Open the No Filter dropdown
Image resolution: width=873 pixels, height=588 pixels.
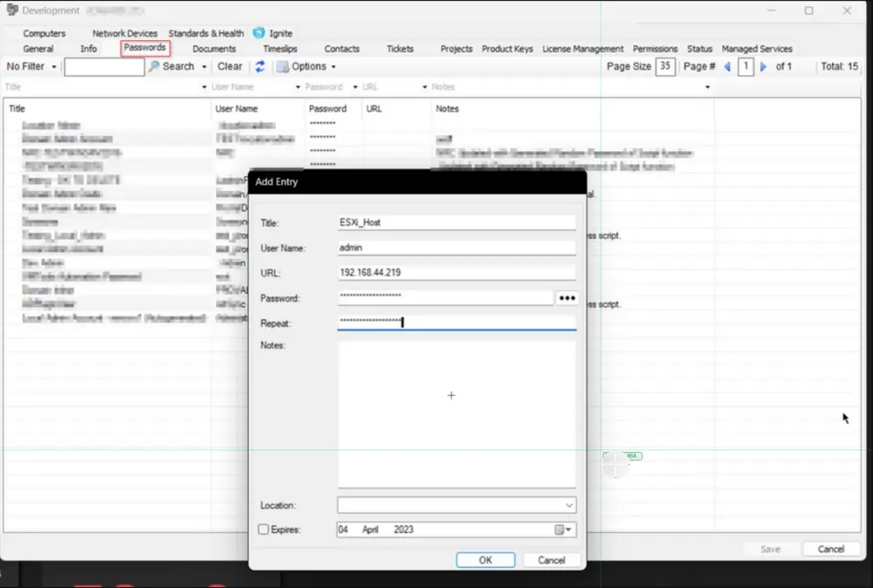pos(31,67)
